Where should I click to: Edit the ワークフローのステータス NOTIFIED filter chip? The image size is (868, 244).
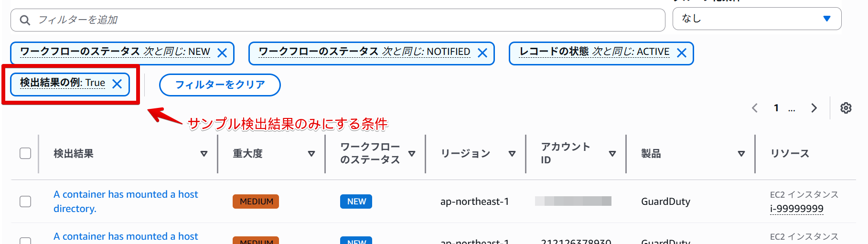(x=364, y=52)
